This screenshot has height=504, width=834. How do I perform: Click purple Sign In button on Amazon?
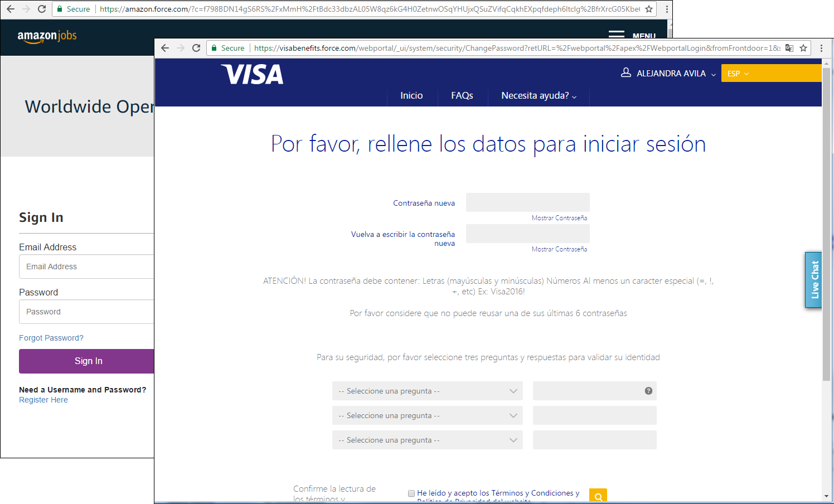tap(86, 361)
